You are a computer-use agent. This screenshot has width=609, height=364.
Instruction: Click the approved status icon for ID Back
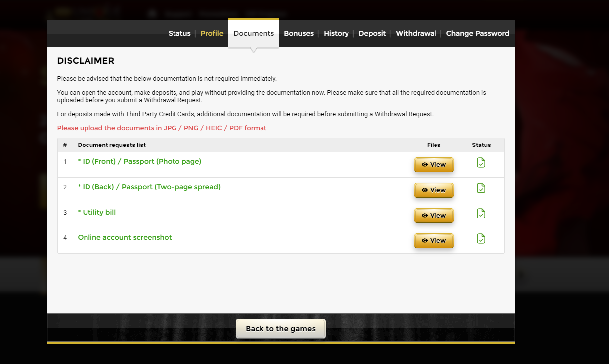point(481,188)
